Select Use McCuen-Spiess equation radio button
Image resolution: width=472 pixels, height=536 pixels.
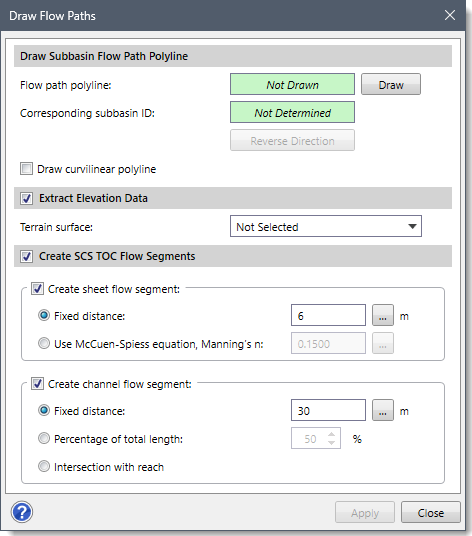click(x=44, y=343)
